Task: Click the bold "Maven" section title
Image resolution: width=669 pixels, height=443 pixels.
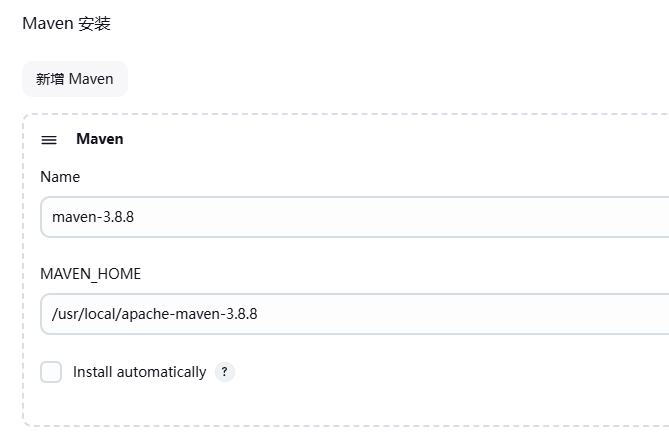Action: pos(100,139)
